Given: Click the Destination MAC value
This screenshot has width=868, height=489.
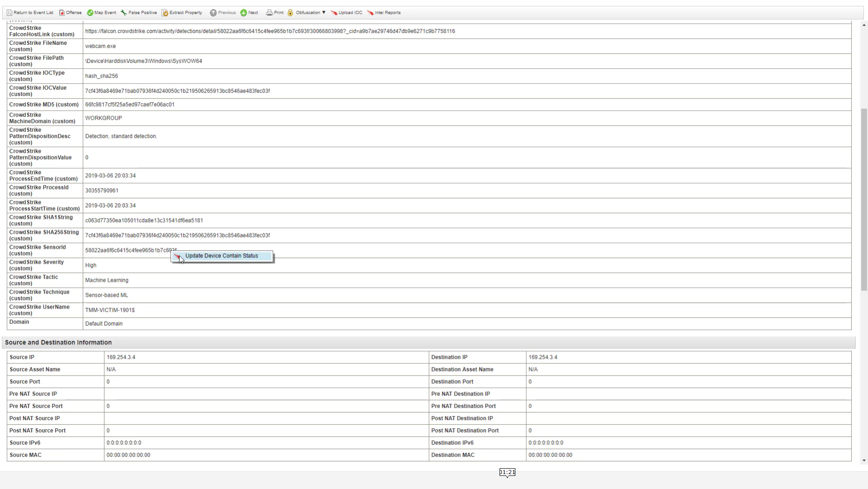Looking at the screenshot, I should coord(550,455).
